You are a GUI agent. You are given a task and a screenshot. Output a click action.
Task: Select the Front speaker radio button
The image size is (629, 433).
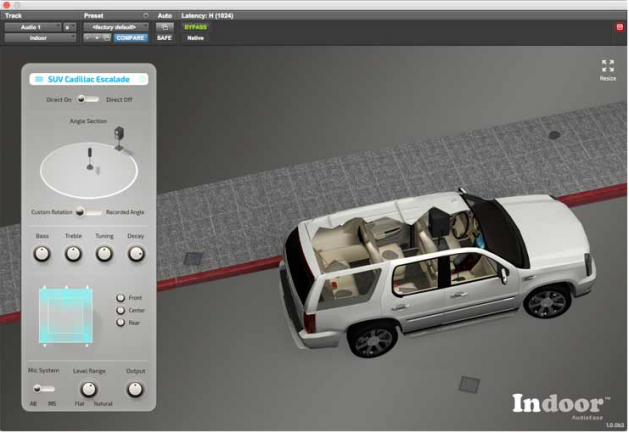(x=120, y=298)
